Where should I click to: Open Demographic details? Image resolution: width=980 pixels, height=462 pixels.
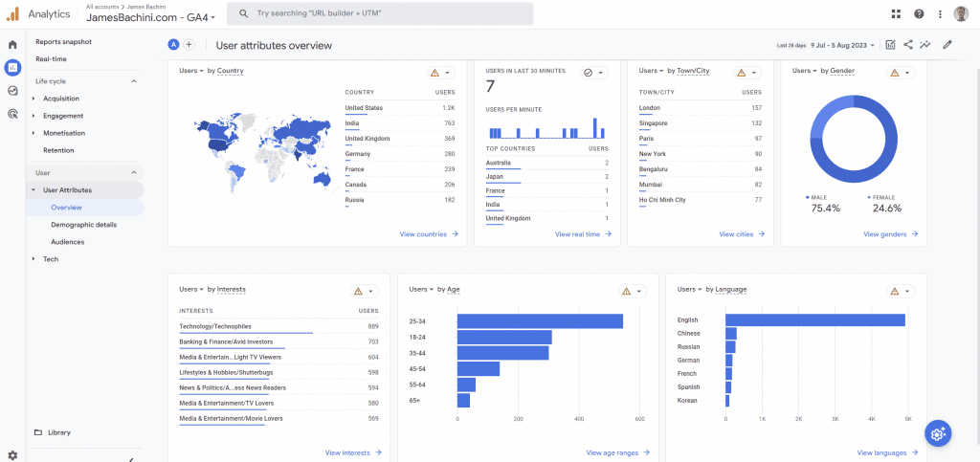(x=84, y=225)
